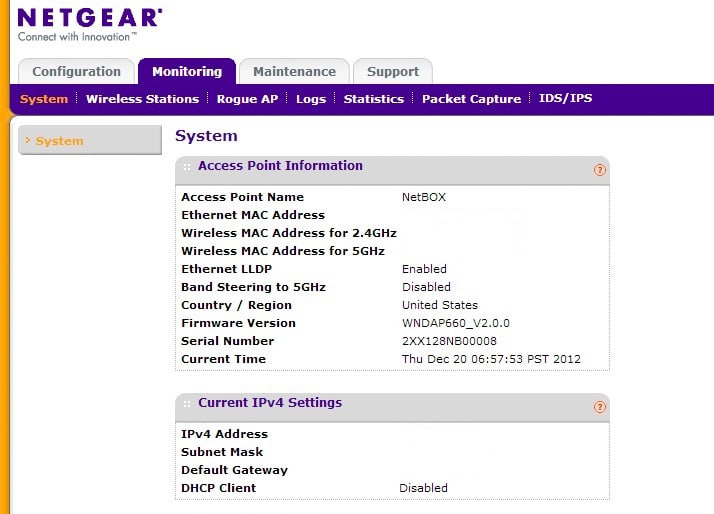Select Disabled value for Band Steering
This screenshot has height=514, width=714.
426,287
